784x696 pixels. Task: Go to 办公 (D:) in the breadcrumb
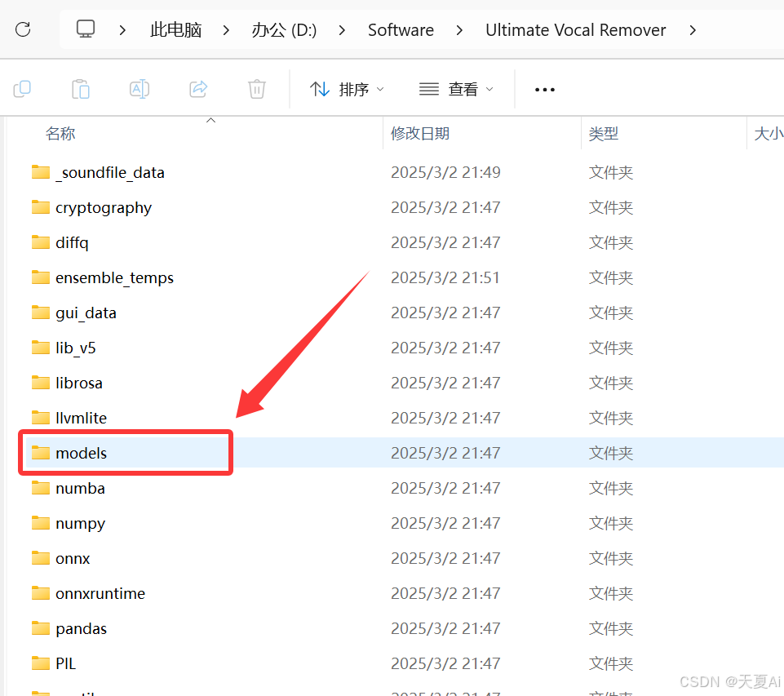(284, 30)
